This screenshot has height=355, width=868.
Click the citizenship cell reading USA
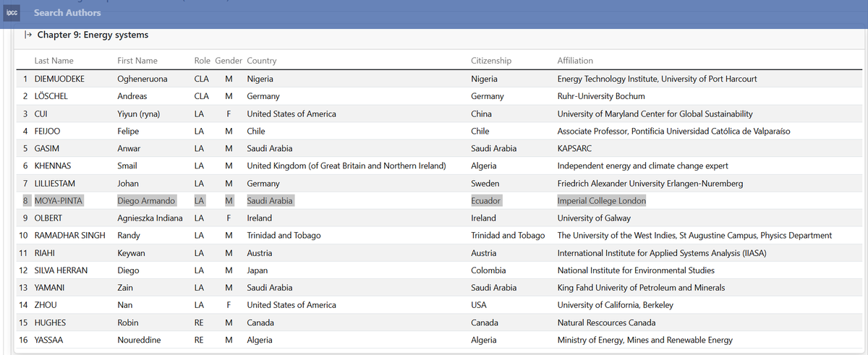tap(479, 305)
